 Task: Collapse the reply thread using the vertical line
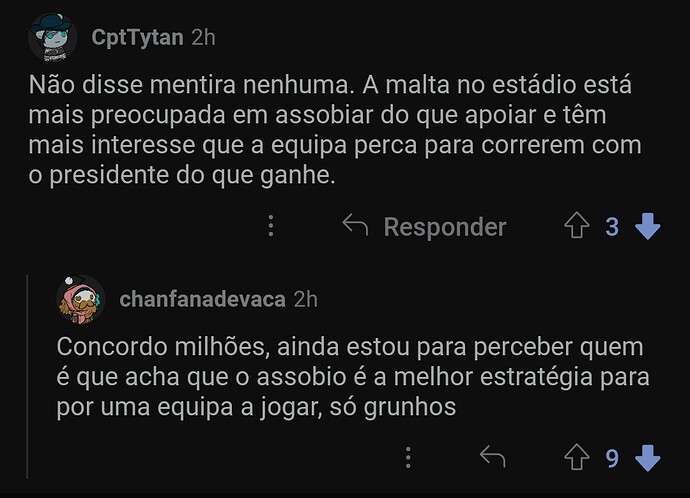(x=28, y=380)
